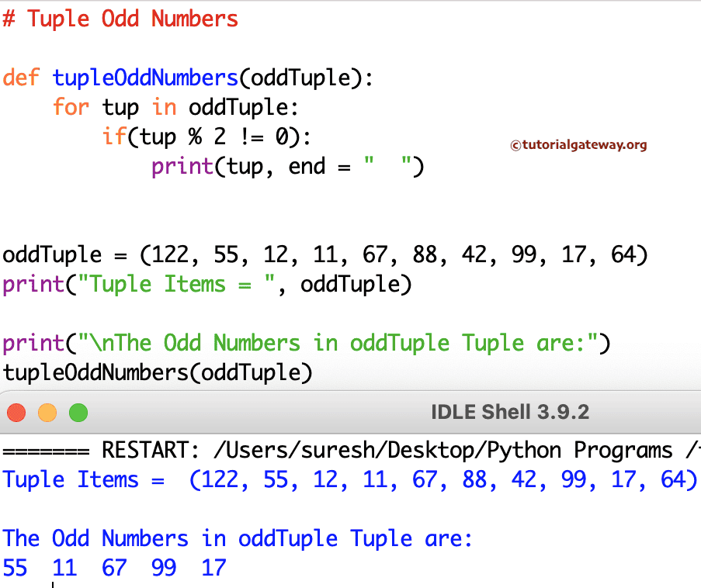
Task: Click the red close button on IDLE Shell
Action: click(x=16, y=412)
